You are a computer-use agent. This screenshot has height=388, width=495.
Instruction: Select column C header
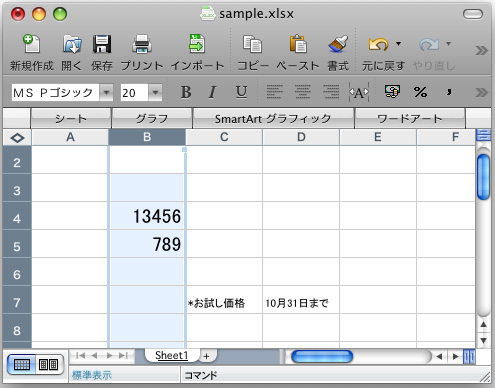(224, 137)
